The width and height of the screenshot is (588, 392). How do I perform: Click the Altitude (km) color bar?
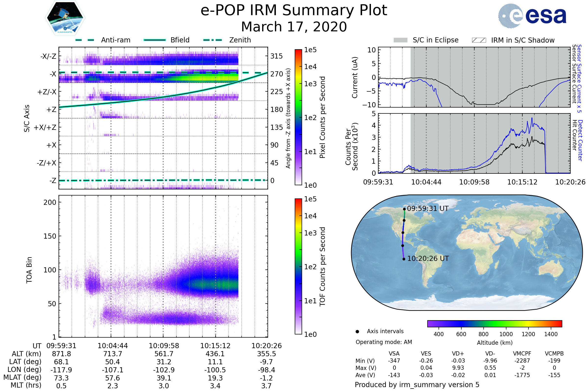pyautogui.click(x=494, y=323)
